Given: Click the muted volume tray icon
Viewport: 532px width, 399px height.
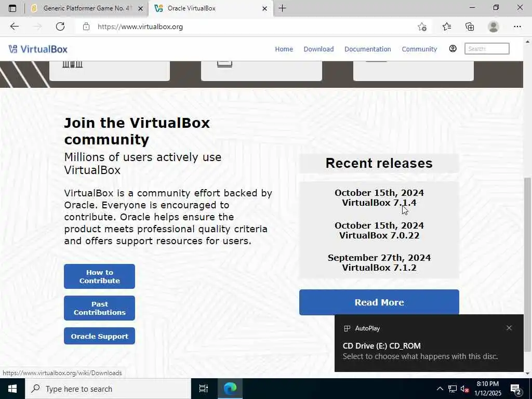Looking at the screenshot, I should [465, 389].
